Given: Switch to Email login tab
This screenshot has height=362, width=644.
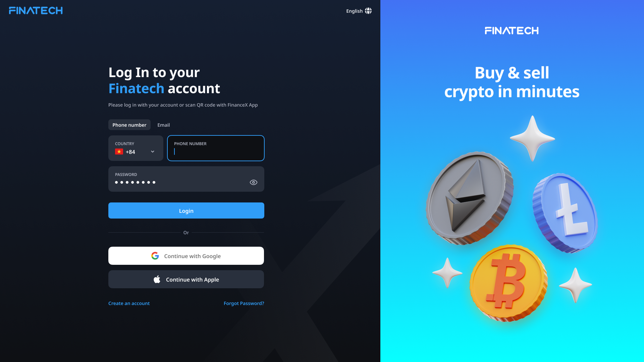Looking at the screenshot, I should [x=164, y=125].
